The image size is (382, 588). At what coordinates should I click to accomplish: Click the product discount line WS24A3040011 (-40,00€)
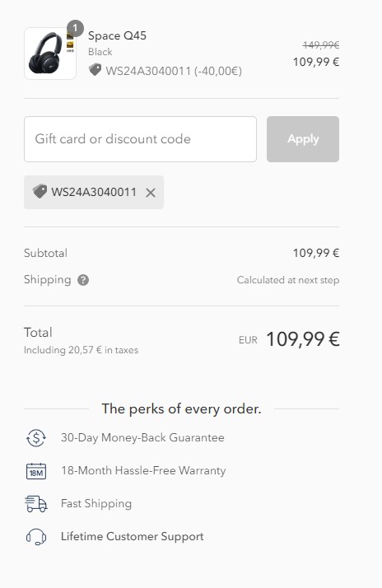pyautogui.click(x=174, y=71)
